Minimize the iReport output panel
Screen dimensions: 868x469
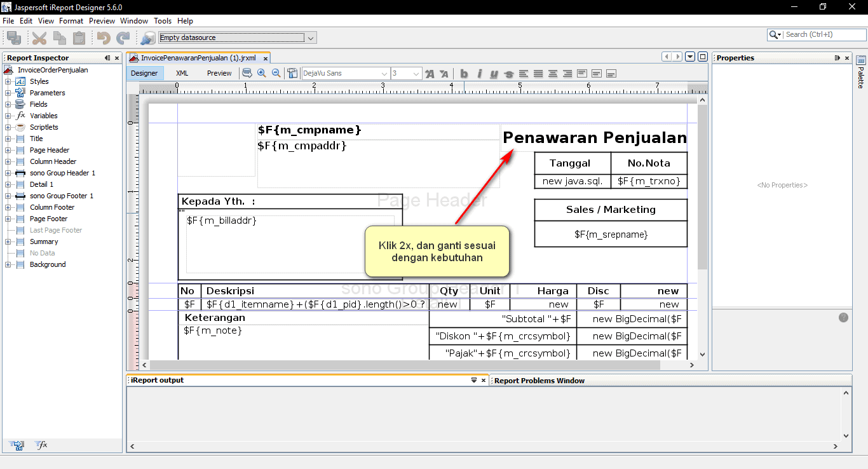(474, 380)
